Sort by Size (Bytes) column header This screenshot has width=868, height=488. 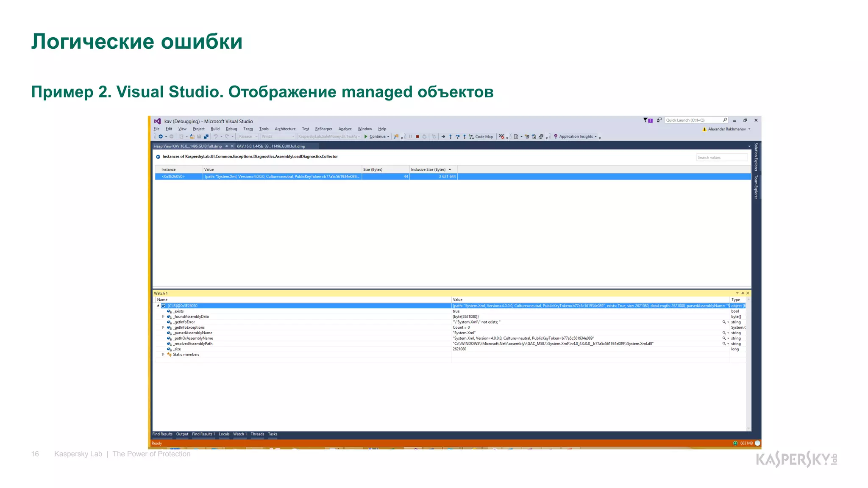tap(385, 169)
